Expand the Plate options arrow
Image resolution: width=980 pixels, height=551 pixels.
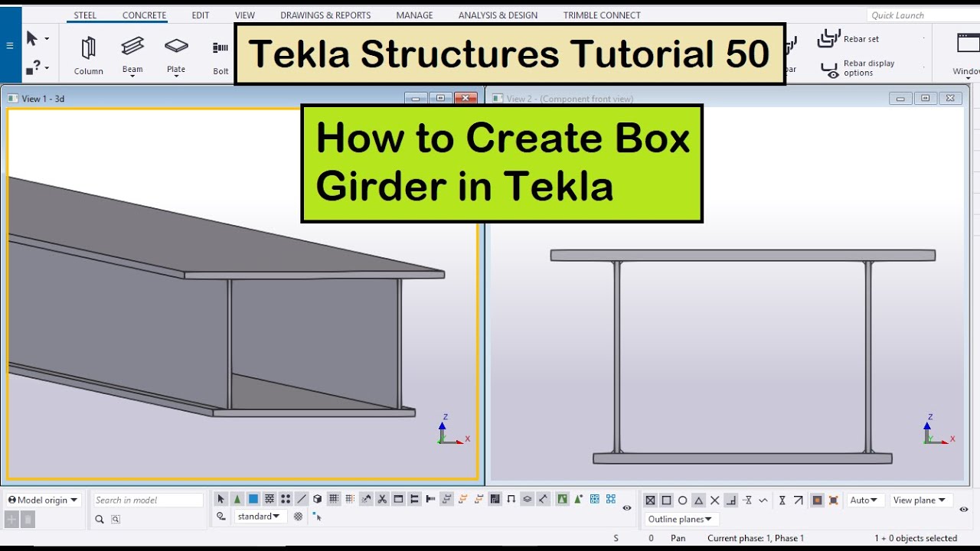pyautogui.click(x=176, y=77)
